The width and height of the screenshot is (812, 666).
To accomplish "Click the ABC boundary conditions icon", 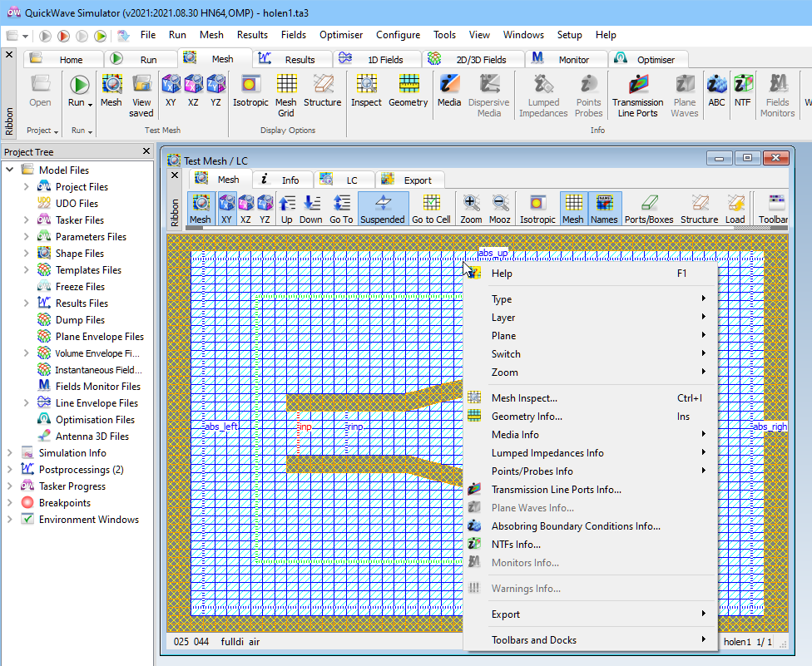I will pyautogui.click(x=716, y=91).
